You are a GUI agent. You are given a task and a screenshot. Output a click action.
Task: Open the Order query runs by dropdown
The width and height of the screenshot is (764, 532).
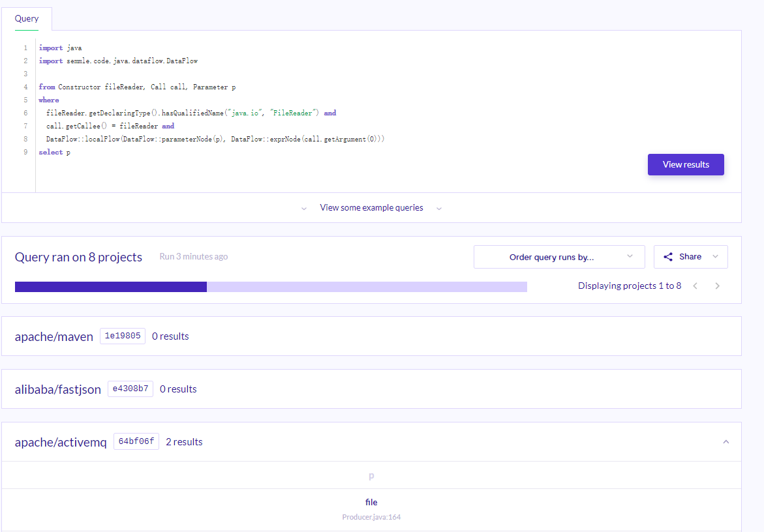click(559, 257)
